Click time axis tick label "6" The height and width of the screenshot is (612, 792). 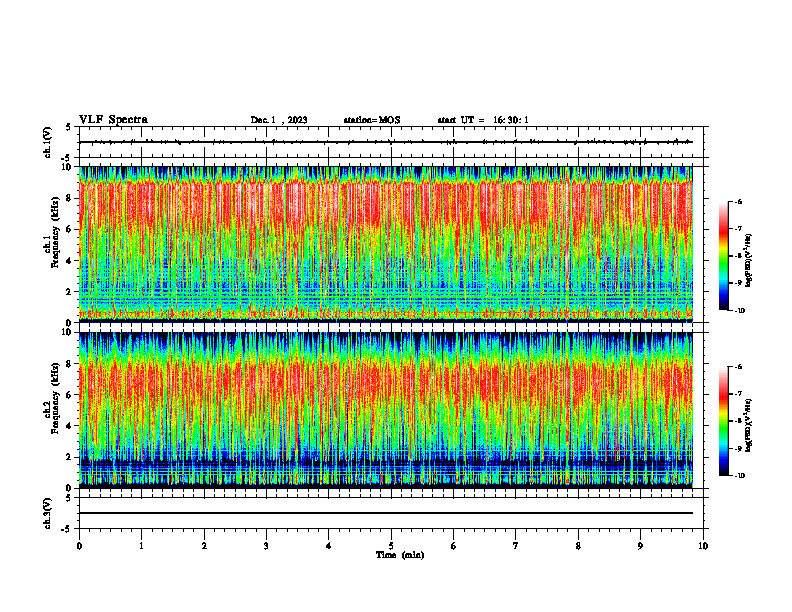(454, 546)
